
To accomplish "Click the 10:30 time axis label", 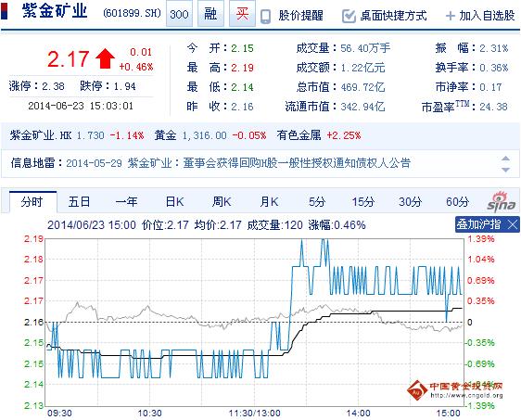I will 150,413.
